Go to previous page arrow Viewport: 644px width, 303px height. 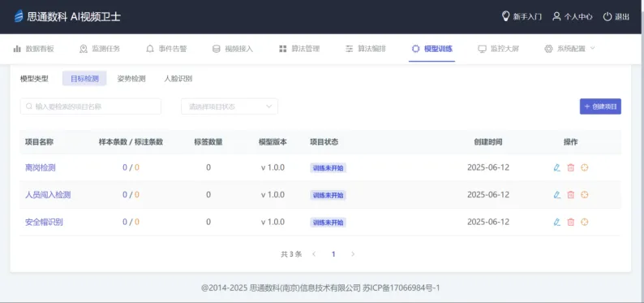314,254
